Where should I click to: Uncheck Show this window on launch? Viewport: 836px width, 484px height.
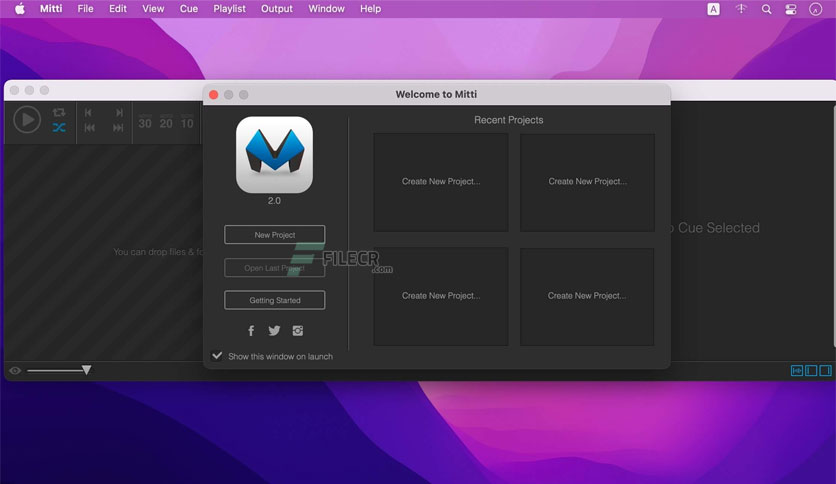pos(217,356)
